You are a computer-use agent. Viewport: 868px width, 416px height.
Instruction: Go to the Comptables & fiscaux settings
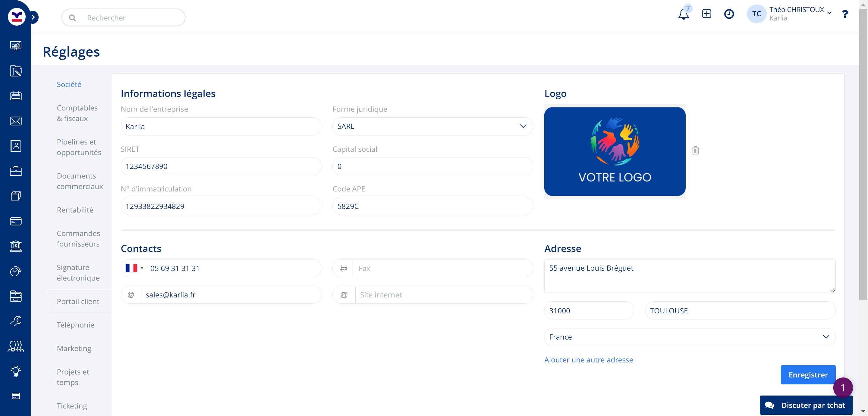(x=77, y=113)
